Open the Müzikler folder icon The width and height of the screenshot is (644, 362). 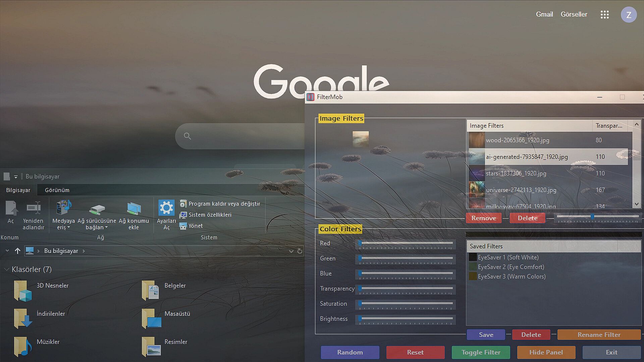22,346
